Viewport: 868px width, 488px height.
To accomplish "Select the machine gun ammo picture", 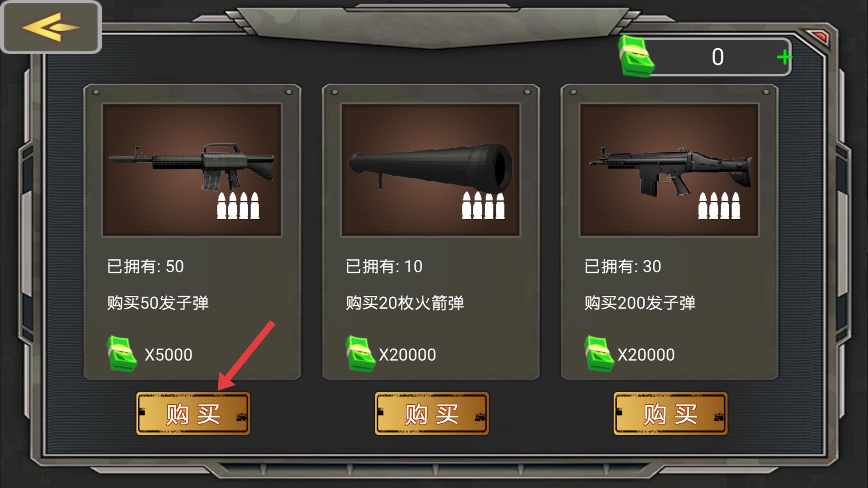I will point(669,170).
